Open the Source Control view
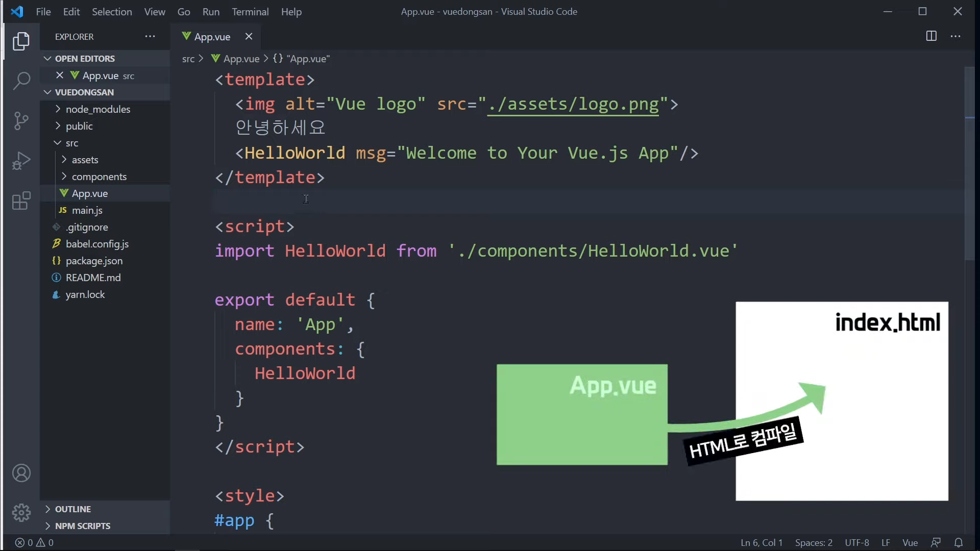Image resolution: width=980 pixels, height=551 pixels. [21, 121]
